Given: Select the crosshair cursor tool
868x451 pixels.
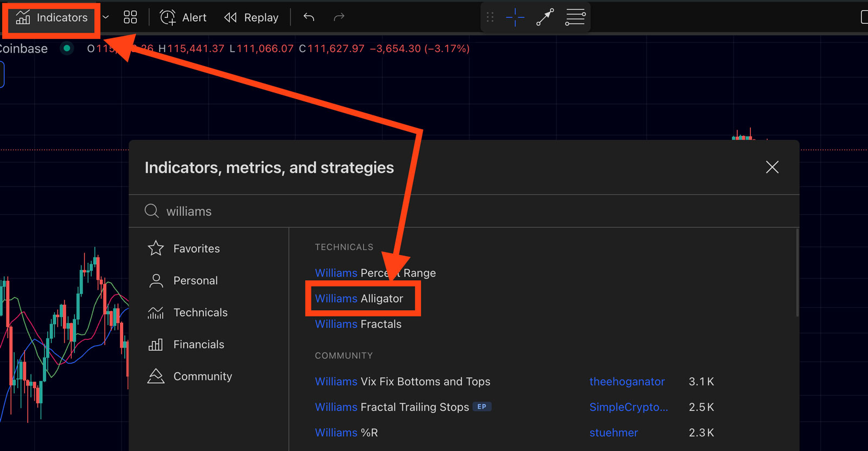Looking at the screenshot, I should coord(515,17).
